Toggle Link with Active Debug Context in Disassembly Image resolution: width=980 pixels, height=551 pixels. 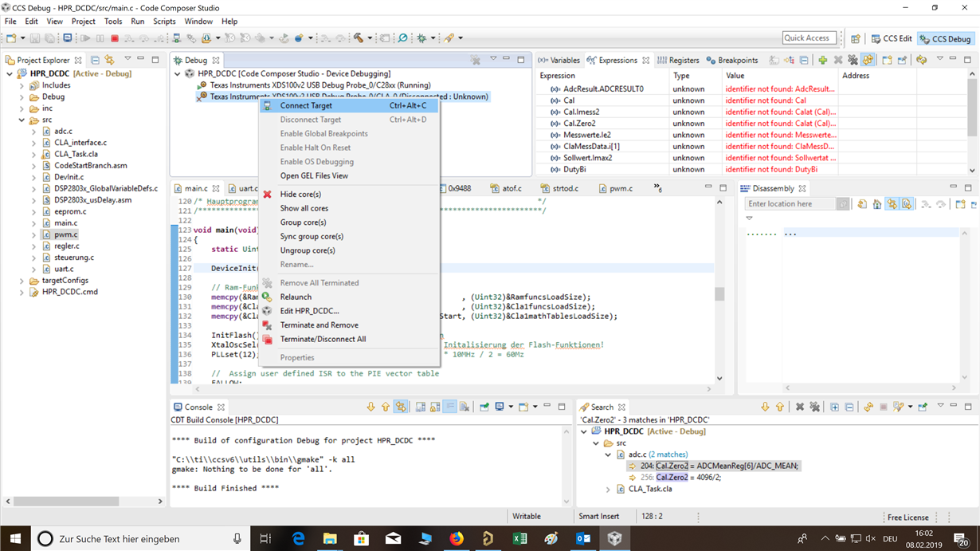892,204
